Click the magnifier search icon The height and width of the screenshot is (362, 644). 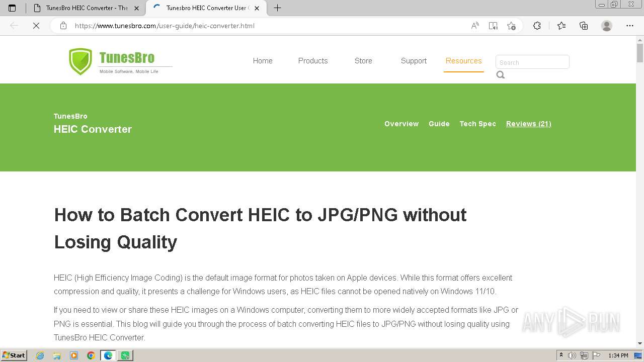pyautogui.click(x=501, y=75)
